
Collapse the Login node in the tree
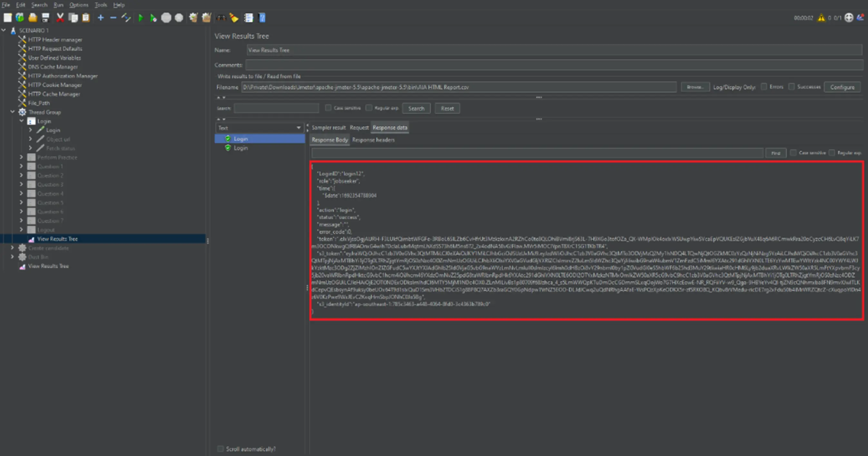(x=21, y=121)
